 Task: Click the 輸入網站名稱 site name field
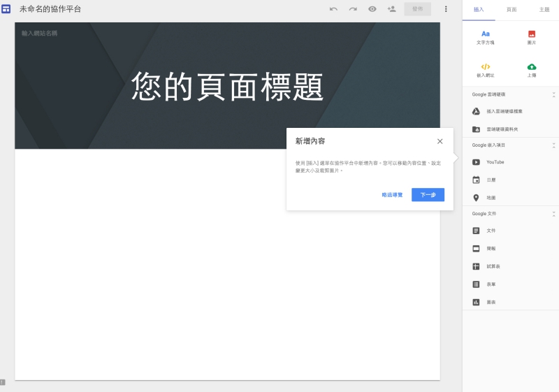(x=39, y=33)
